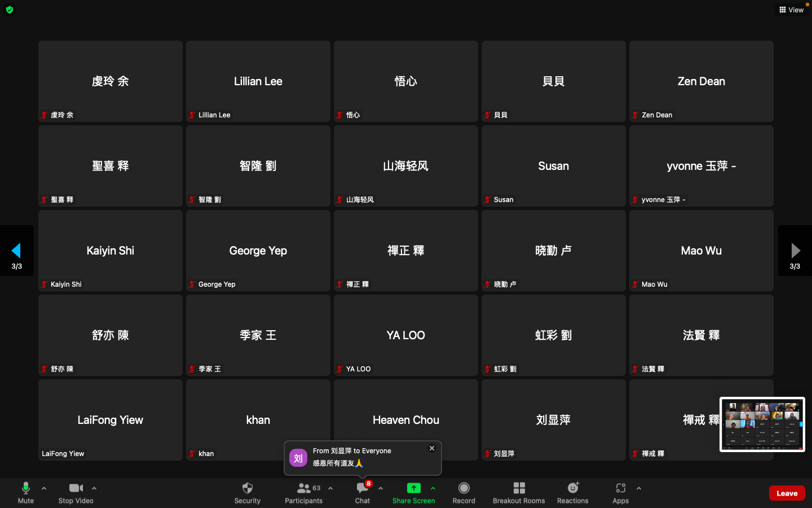Click the gallery preview thumbnail
Viewport: 812px width, 508px height.
(762, 424)
